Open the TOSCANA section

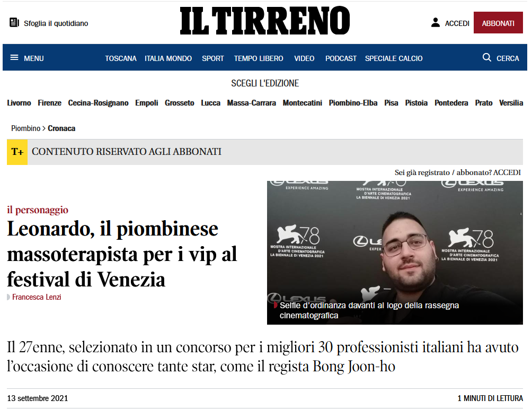(x=121, y=58)
